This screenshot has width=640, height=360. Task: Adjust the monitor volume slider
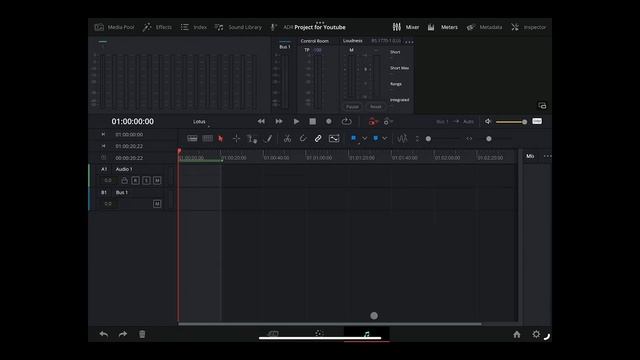[511, 122]
